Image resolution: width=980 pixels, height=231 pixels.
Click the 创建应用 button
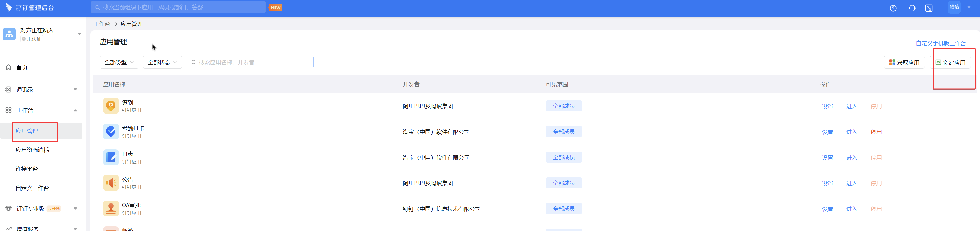click(950, 62)
